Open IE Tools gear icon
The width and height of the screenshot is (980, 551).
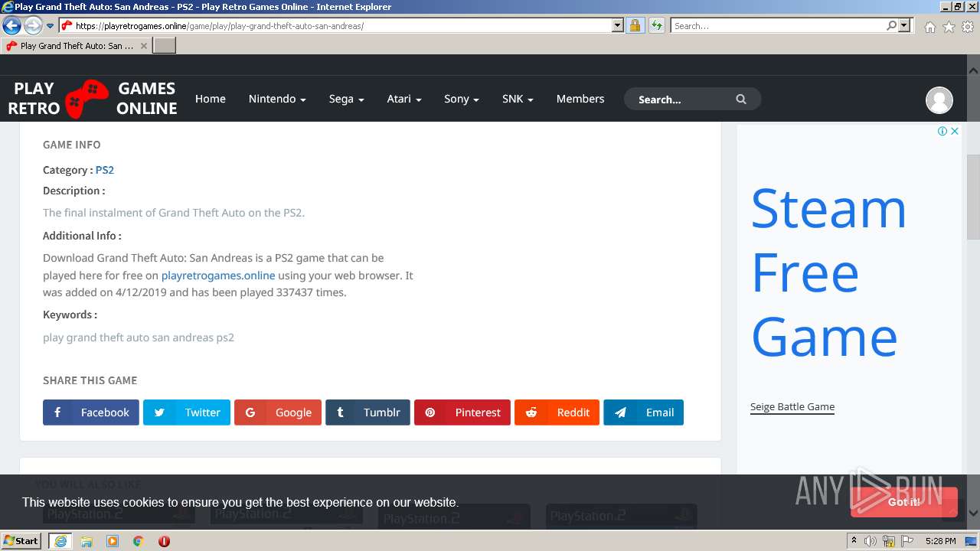coord(968,27)
